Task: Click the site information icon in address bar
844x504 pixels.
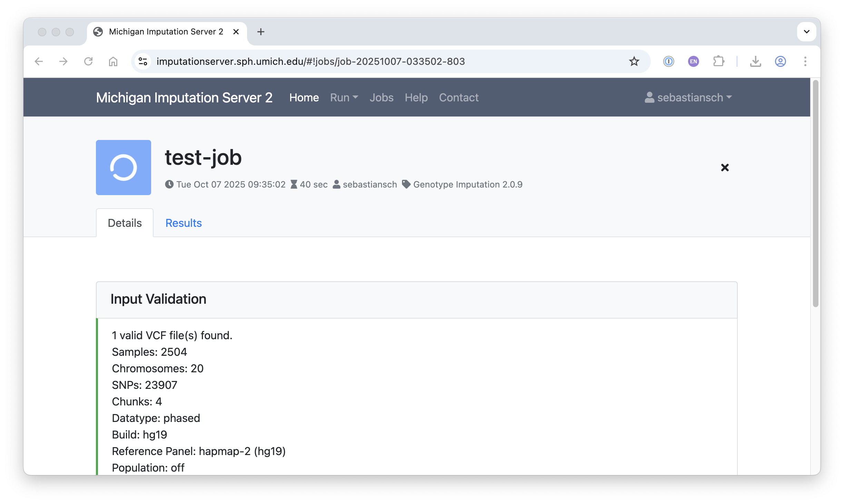Action: [x=143, y=61]
